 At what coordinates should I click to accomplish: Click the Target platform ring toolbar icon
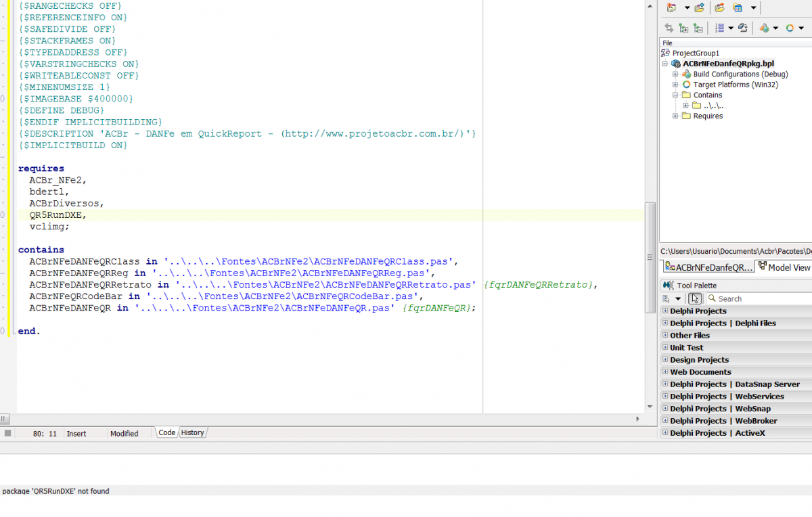click(790, 28)
